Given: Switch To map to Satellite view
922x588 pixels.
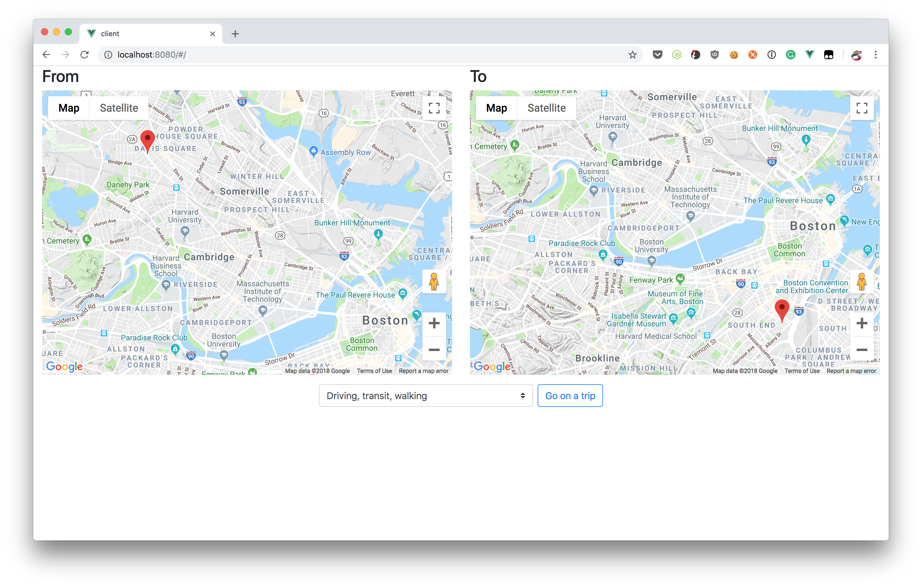Looking at the screenshot, I should (546, 108).
